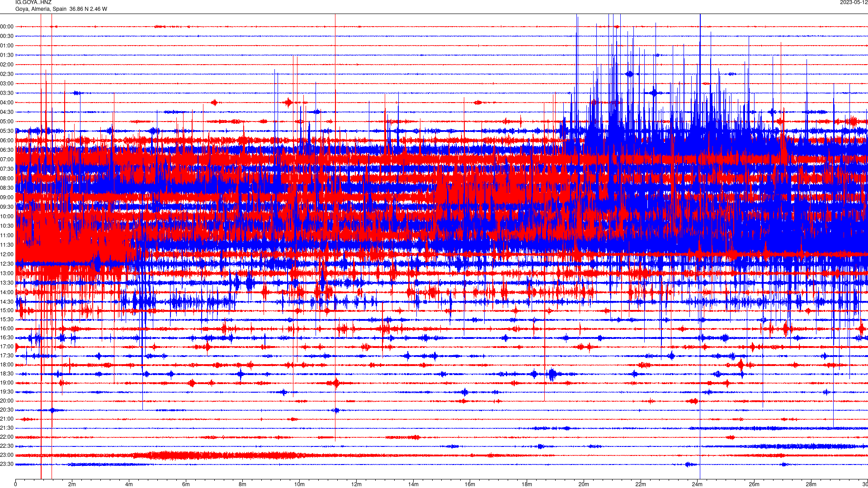The image size is (868, 488).
Task: Select the 08:00 time row label
Action: tap(7, 178)
